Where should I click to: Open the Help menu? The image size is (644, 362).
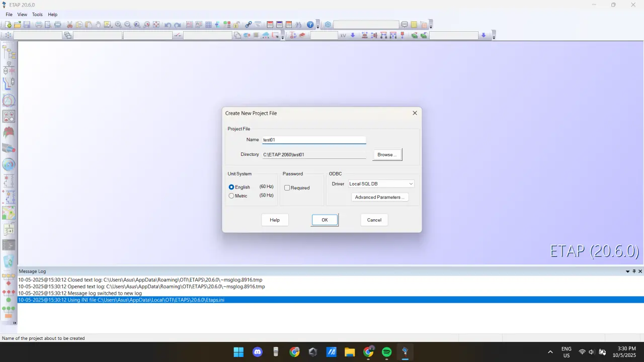[x=53, y=15]
